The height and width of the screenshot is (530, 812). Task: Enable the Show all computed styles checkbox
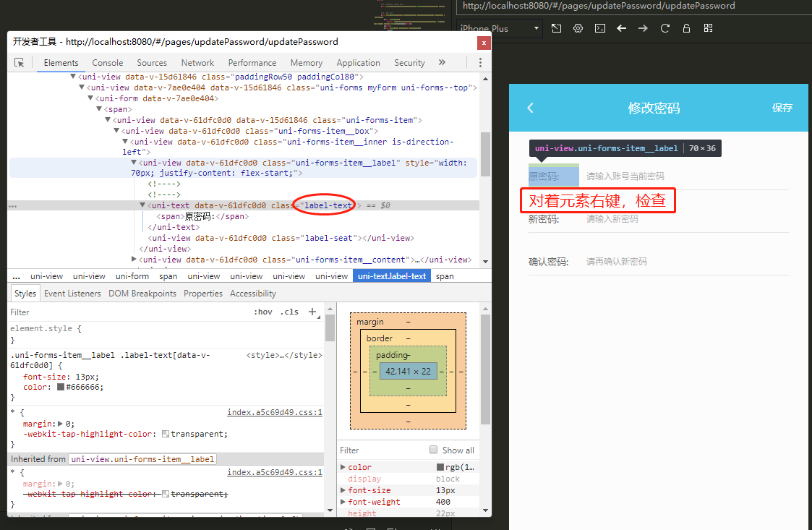[x=433, y=450]
